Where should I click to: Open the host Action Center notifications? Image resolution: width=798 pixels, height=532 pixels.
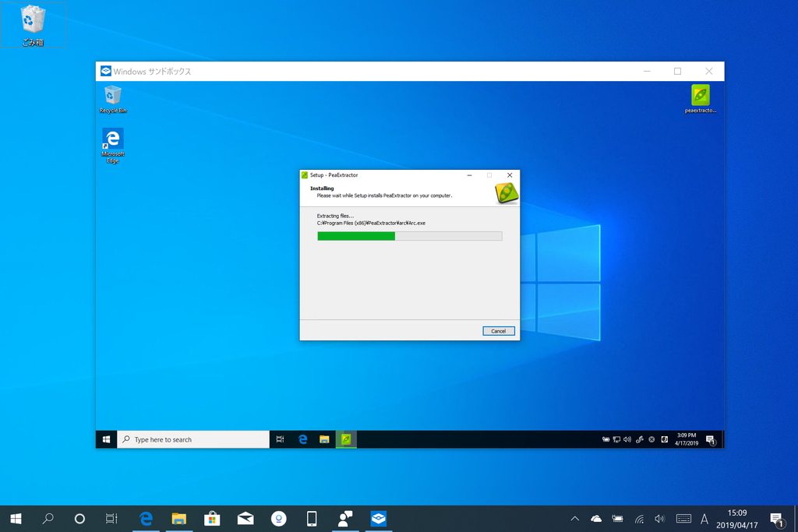click(776, 518)
